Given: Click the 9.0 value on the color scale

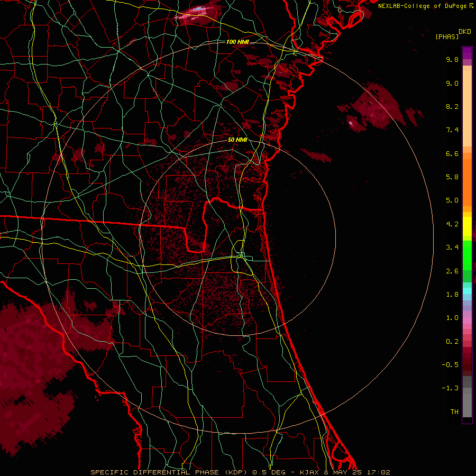Looking at the screenshot, I should click(x=452, y=83).
